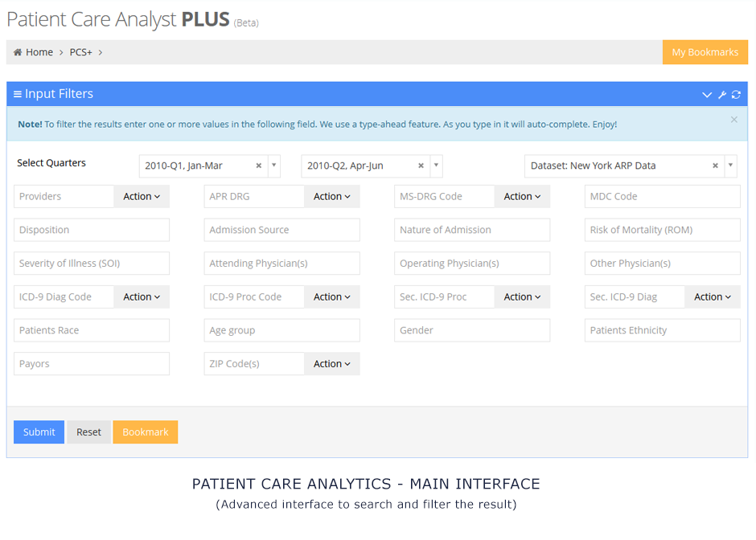Image resolution: width=756 pixels, height=540 pixels.
Task: Collapse Input Filters panel with chevron icon
Action: click(x=707, y=95)
